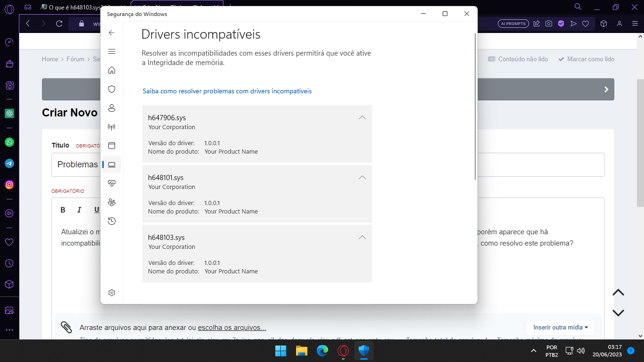Screen dimensions: 644x362
Task: Collapse the h647906.sys driver entry
Action: (x=362, y=118)
